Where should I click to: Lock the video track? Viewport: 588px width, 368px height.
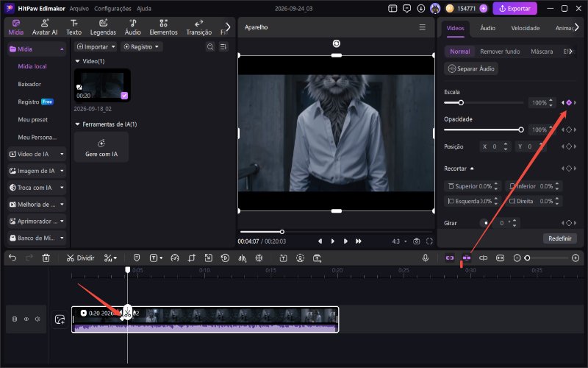coord(15,319)
